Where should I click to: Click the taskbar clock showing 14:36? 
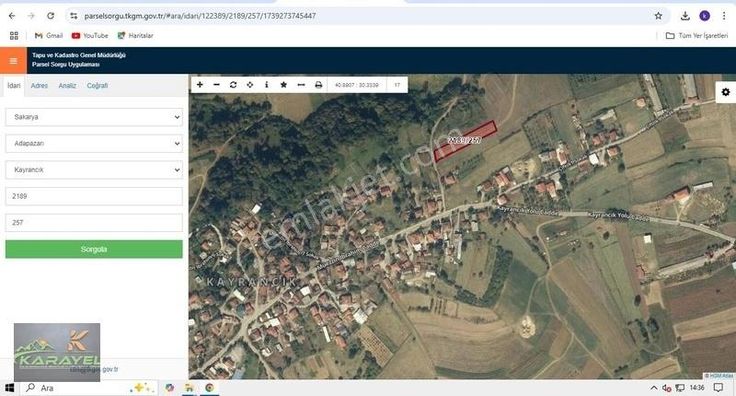(697, 388)
